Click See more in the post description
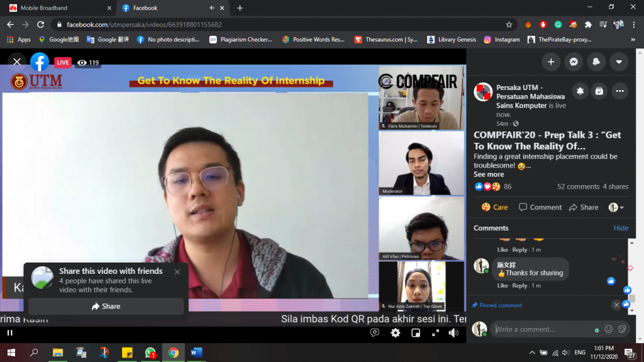Screen dimensions: 644x362 pos(489,174)
